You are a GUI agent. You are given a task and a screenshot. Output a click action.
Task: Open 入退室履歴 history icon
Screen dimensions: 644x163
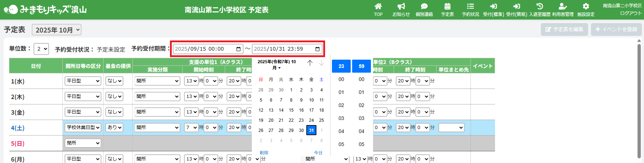[539, 7]
